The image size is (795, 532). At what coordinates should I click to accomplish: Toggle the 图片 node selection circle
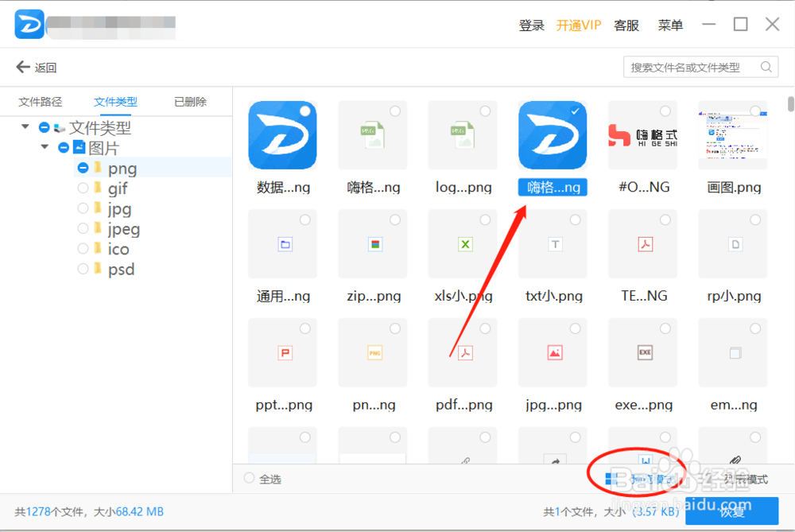coord(64,148)
